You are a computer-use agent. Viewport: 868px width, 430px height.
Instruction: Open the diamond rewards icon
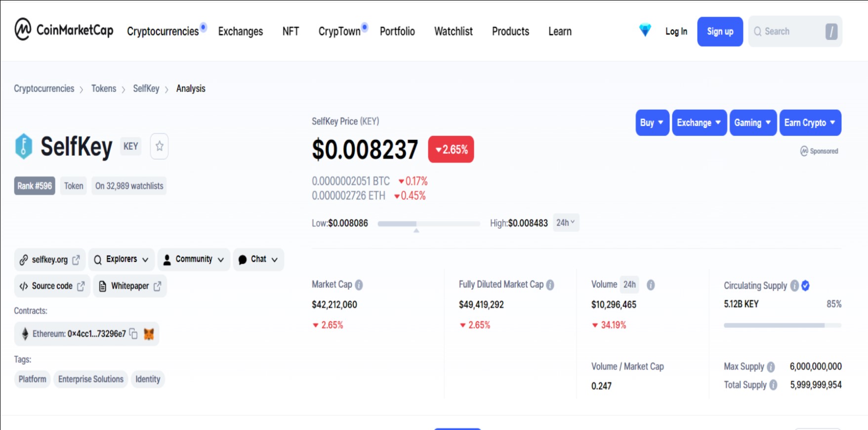point(645,31)
